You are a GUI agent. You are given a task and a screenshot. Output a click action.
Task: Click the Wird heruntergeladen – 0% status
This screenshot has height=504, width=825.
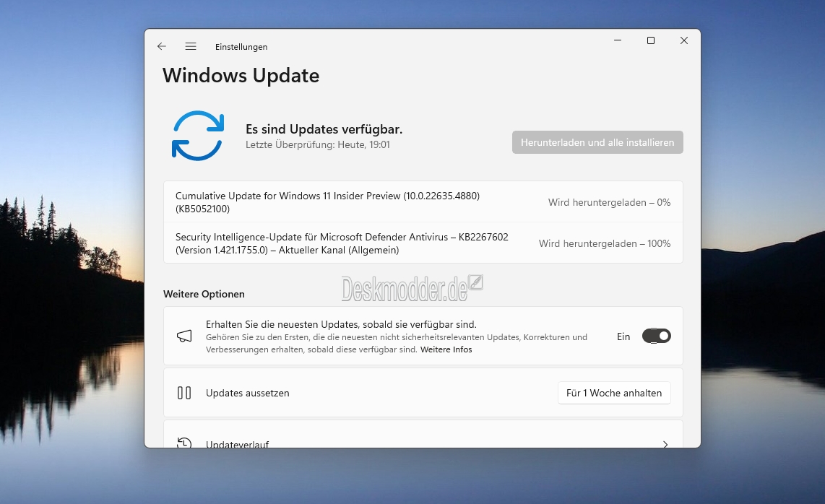pyautogui.click(x=609, y=203)
